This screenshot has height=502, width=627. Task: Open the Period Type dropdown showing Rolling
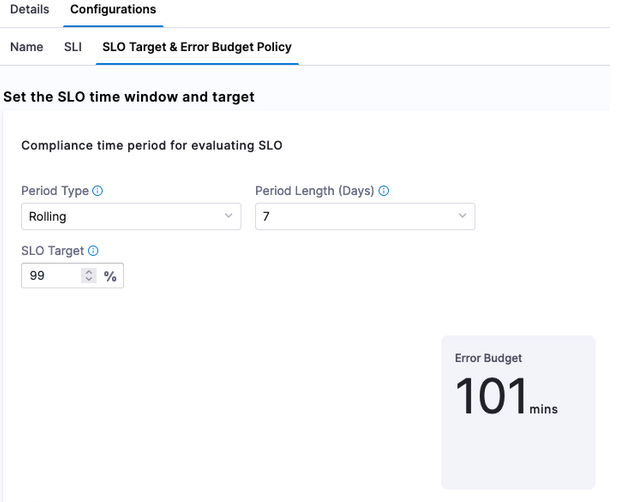(130, 216)
